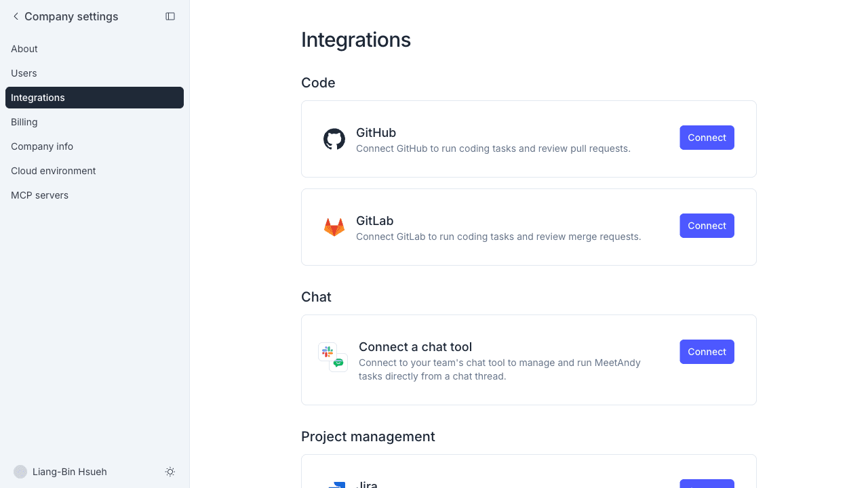Click the Integrations page heading

click(356, 40)
